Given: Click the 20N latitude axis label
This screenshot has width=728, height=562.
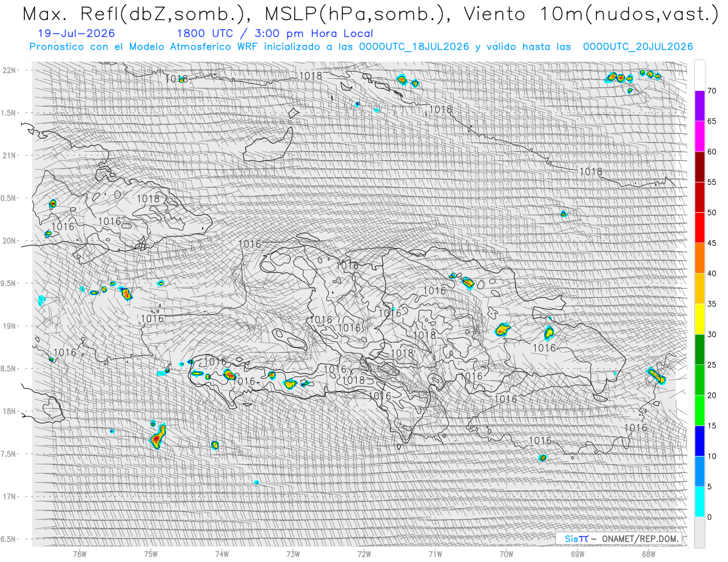Looking at the screenshot, I should (x=9, y=241).
